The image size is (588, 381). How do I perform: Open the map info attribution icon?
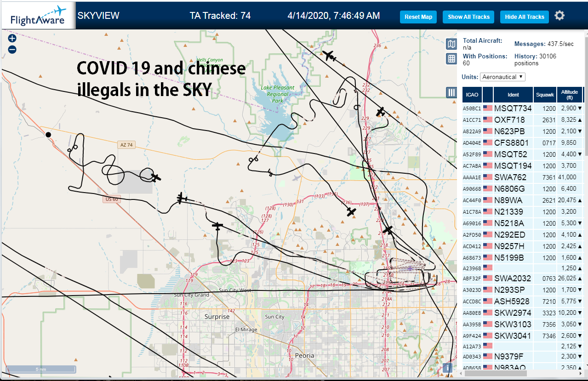446,368
